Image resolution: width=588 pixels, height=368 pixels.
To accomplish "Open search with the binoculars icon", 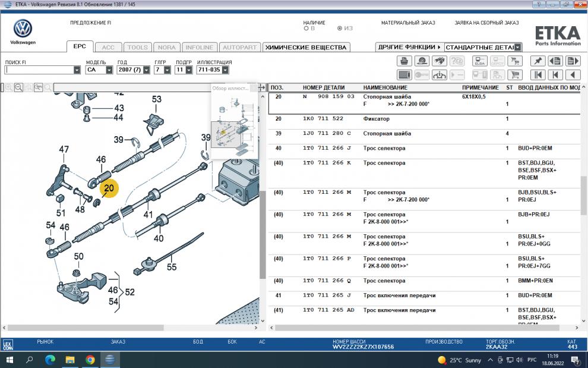I will (439, 61).
